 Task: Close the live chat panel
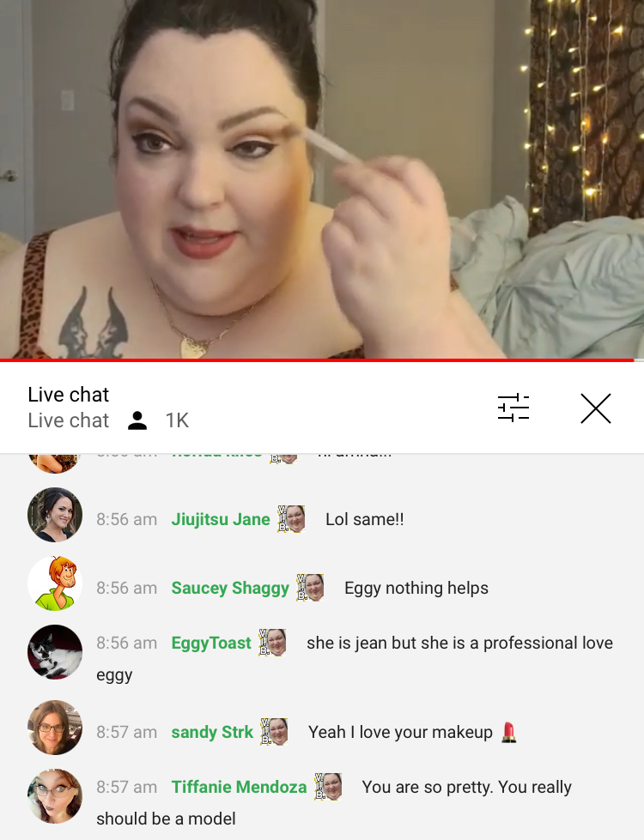coord(596,408)
